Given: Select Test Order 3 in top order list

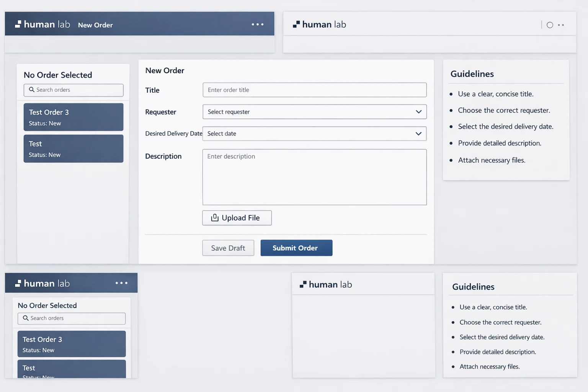Looking at the screenshot, I should [73, 117].
